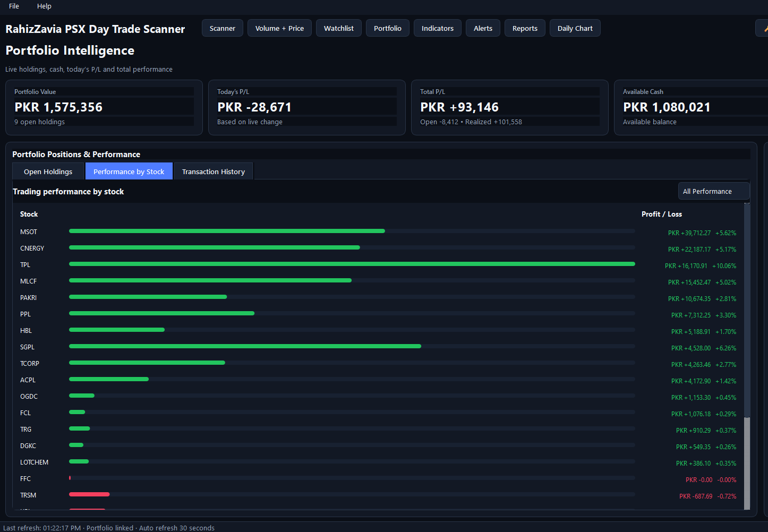Viewport: 768px width, 532px height.
Task: Click MSOT profit value PKR +39,712.27
Action: click(689, 233)
